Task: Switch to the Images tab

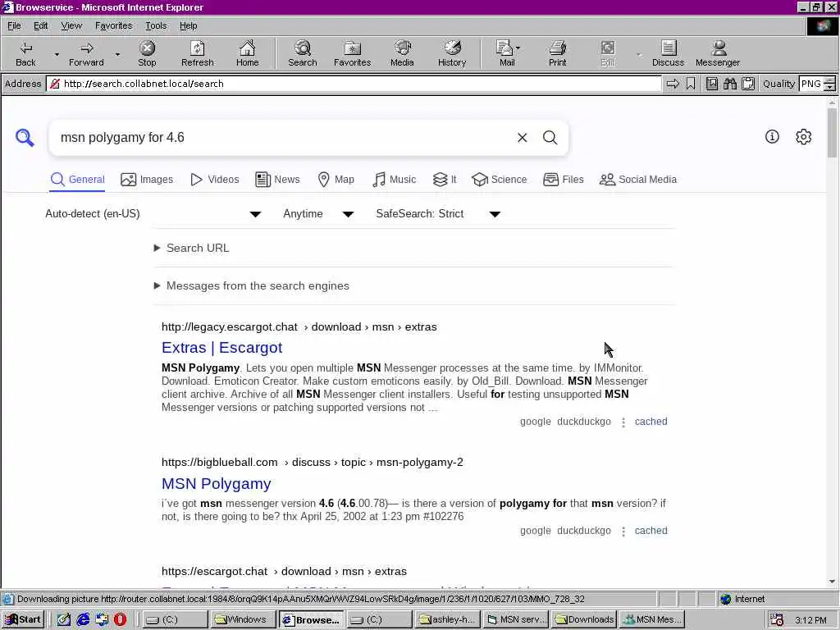Action: click(147, 180)
